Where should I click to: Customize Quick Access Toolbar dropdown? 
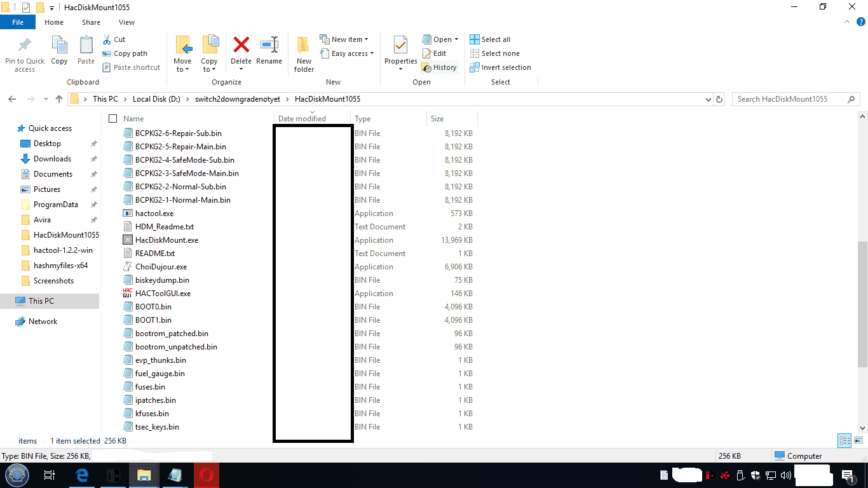[51, 8]
